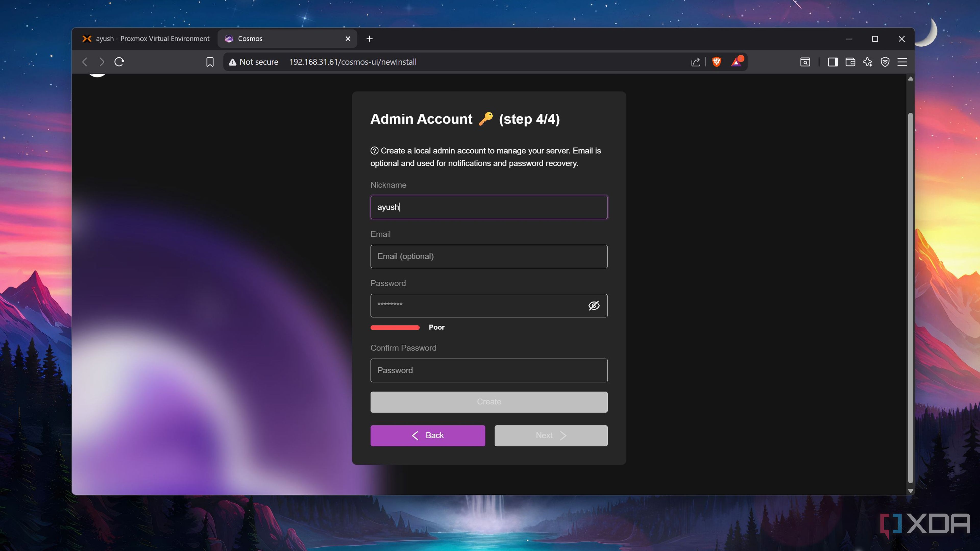Click the Confirm Password field

(x=489, y=370)
